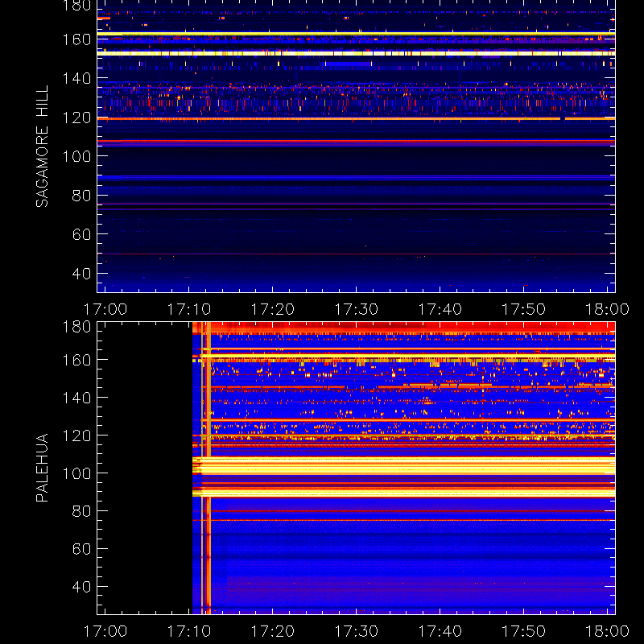Click the 17:50 time label under Palehua plot
Viewport: 644px width, 644px height.
click(x=524, y=631)
